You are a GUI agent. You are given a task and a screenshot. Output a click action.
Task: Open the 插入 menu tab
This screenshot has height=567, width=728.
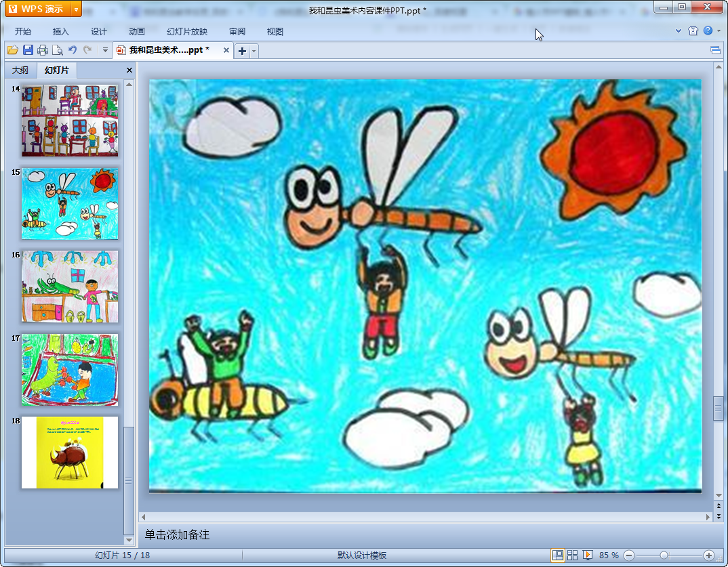(x=61, y=32)
